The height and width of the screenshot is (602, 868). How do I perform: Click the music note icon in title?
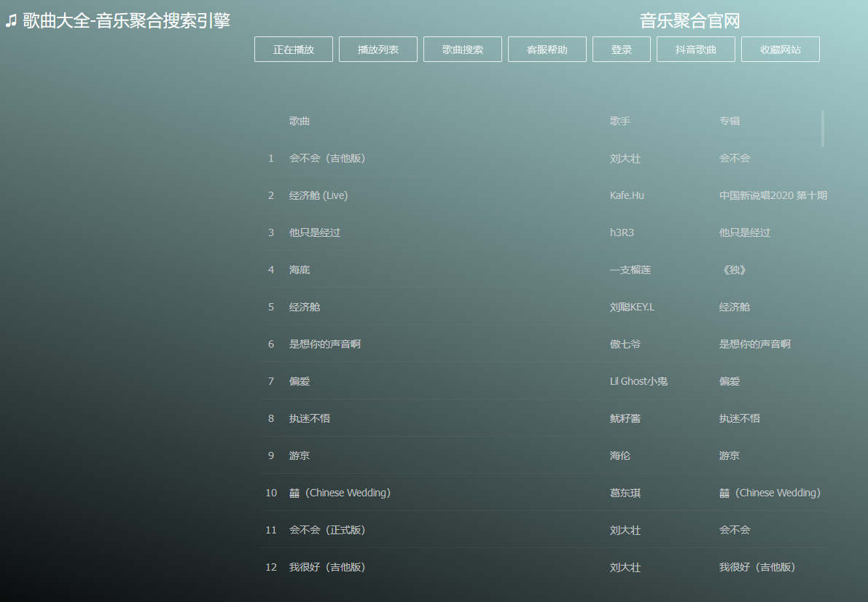[11, 21]
